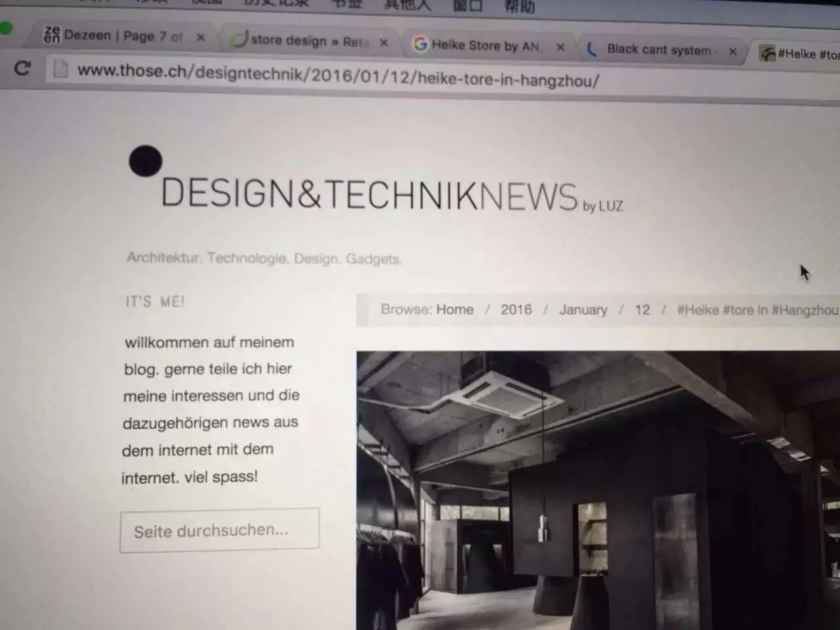
Task: Click the Architektur. Technologie. Design. Gadgets. tagline
Action: tap(264, 258)
